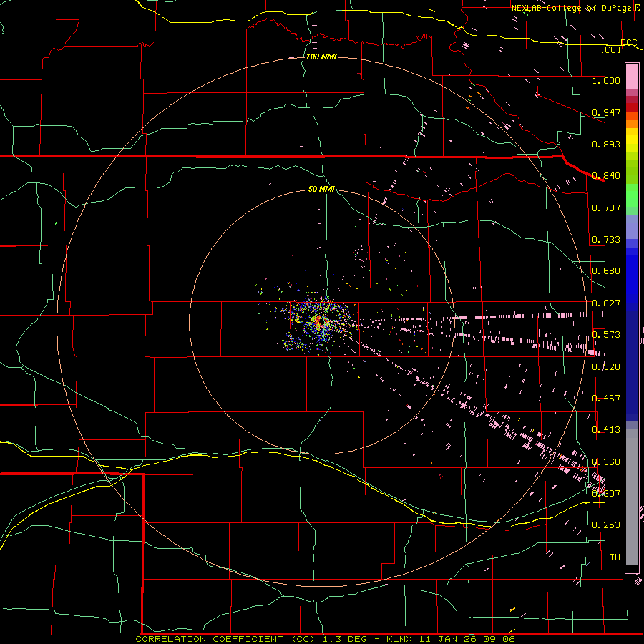Viewport: 644px width, 644px height.
Task: Select the 0.520 scale value
Action: 606,367
